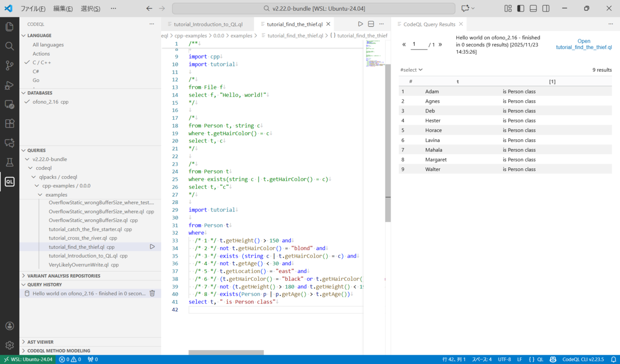This screenshot has width=620, height=364.
Task: Select the Go language filter
Action: [x=36, y=80]
